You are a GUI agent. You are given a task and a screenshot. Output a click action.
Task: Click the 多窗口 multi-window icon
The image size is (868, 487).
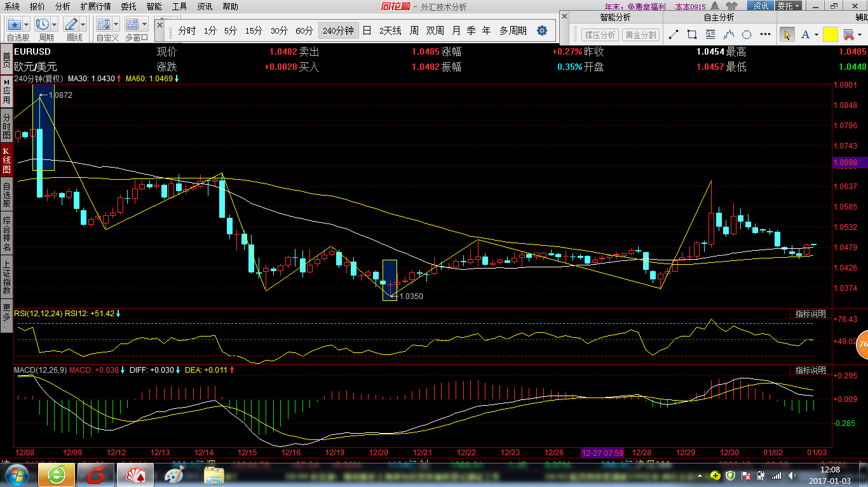pyautogui.click(x=132, y=24)
